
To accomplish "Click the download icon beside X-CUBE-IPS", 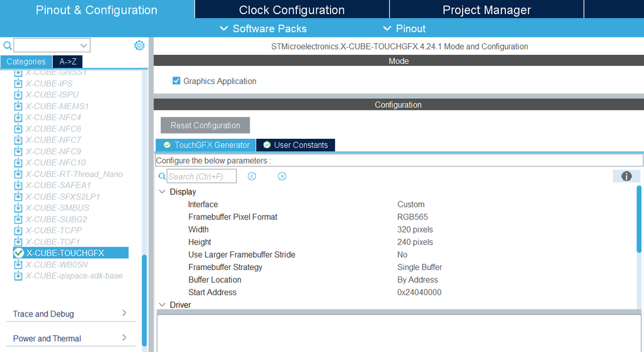I will click(x=18, y=83).
